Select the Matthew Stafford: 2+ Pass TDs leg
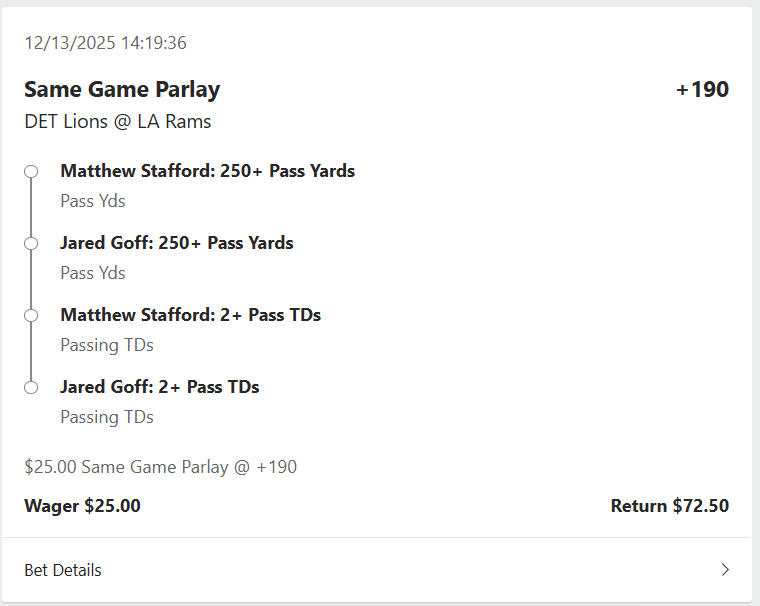The width and height of the screenshot is (760, 606). pos(190,315)
